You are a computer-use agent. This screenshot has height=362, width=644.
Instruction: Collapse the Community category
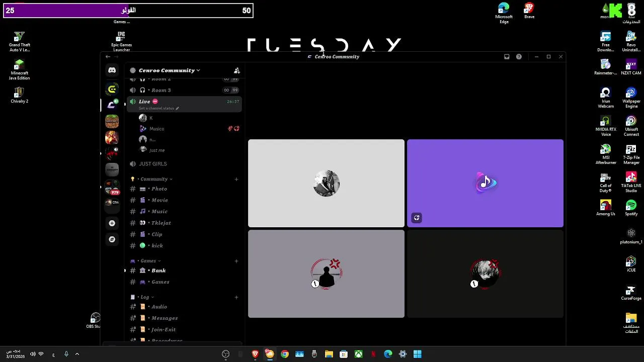156,179
